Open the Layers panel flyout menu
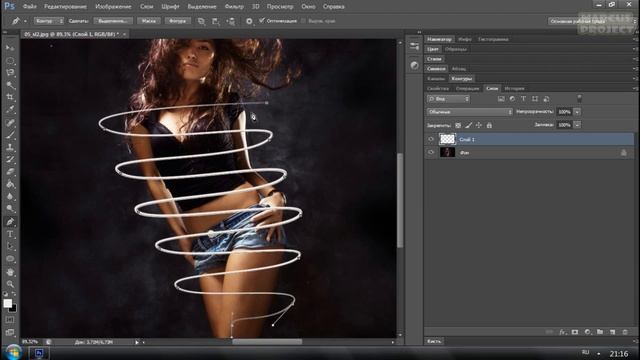 635,88
